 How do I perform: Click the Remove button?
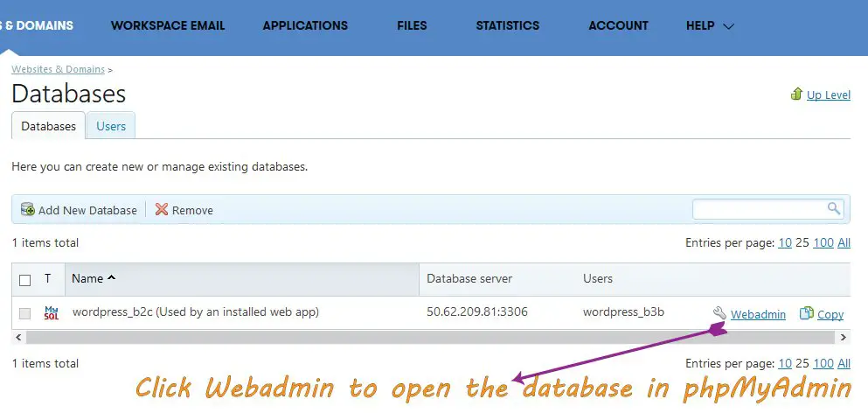click(184, 210)
